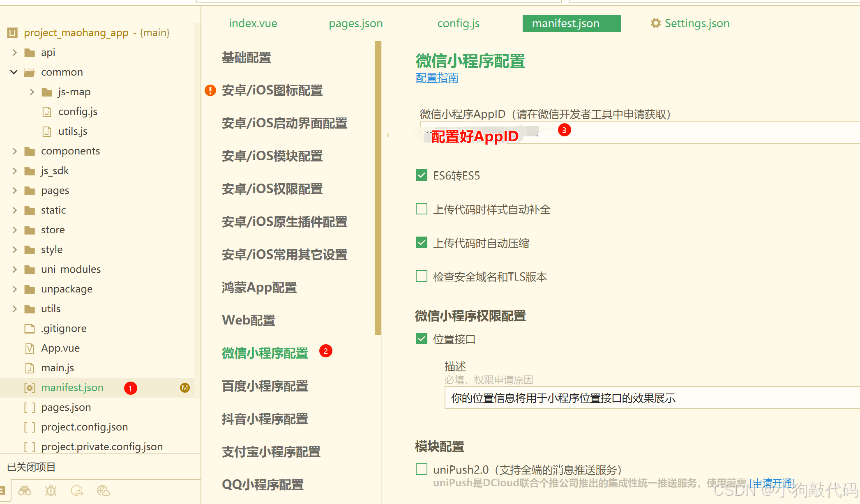Click the uni_modules folder icon
The width and height of the screenshot is (860, 504).
click(30, 269)
